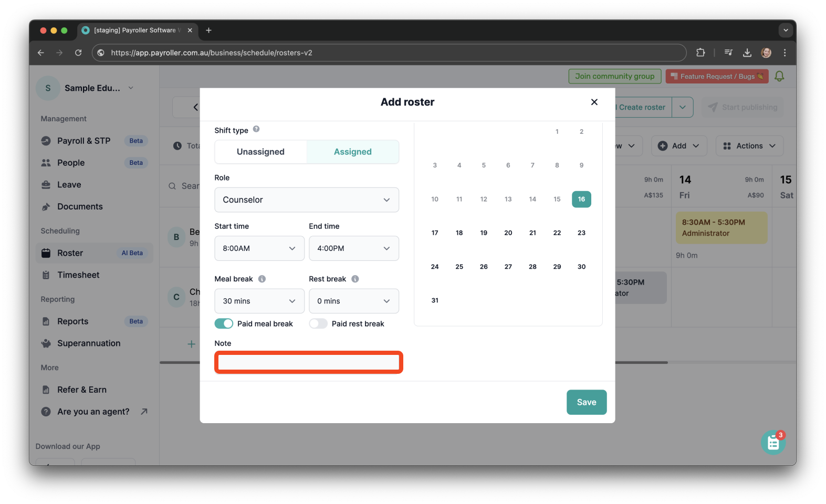Screen dimensions: 826x504
Task: Open the browser downloads icon
Action: 747,52
